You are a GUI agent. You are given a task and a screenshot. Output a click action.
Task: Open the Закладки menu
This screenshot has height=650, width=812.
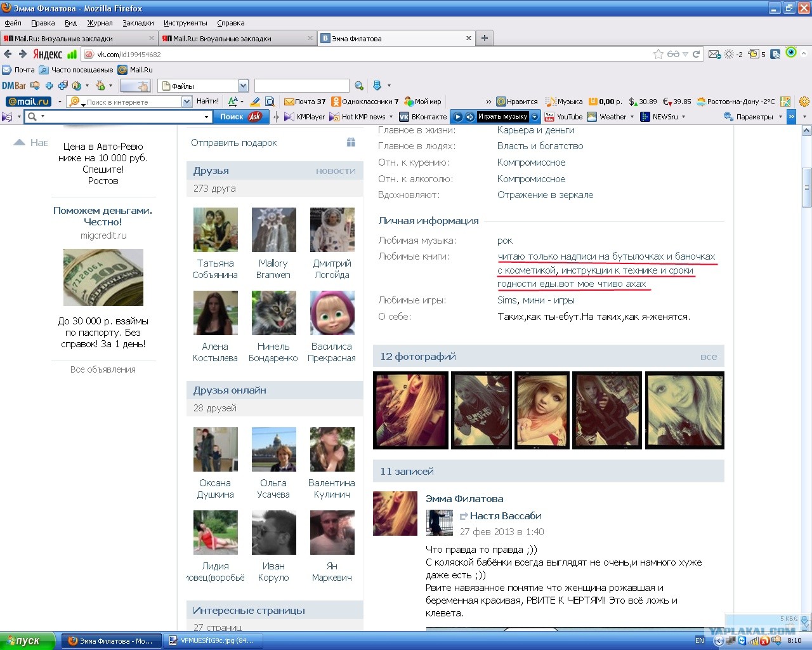click(x=138, y=23)
